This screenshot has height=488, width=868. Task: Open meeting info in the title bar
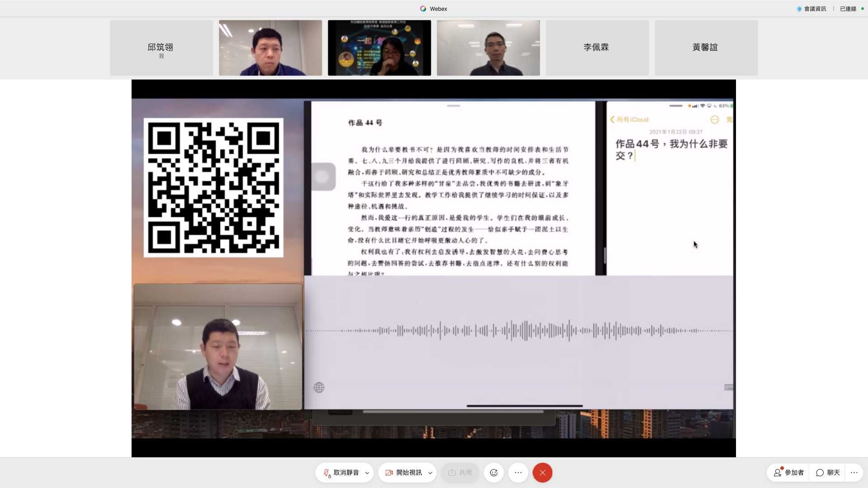(x=811, y=9)
